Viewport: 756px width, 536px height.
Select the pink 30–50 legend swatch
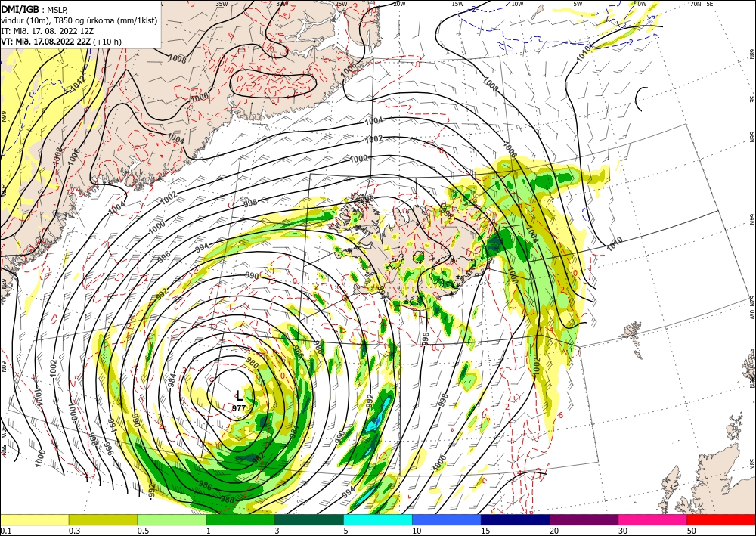[653, 519]
